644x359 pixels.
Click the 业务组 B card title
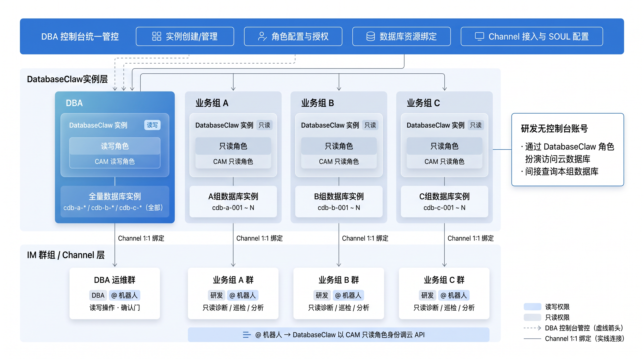[318, 103]
